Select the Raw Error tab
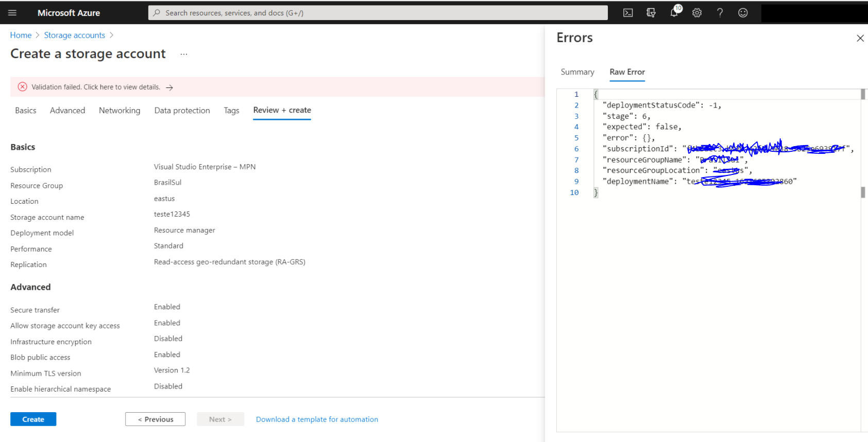 (627, 72)
